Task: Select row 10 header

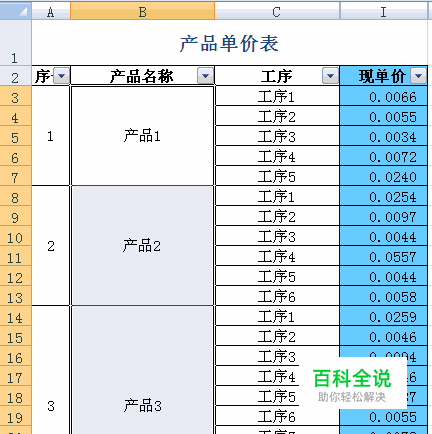Action: point(16,236)
